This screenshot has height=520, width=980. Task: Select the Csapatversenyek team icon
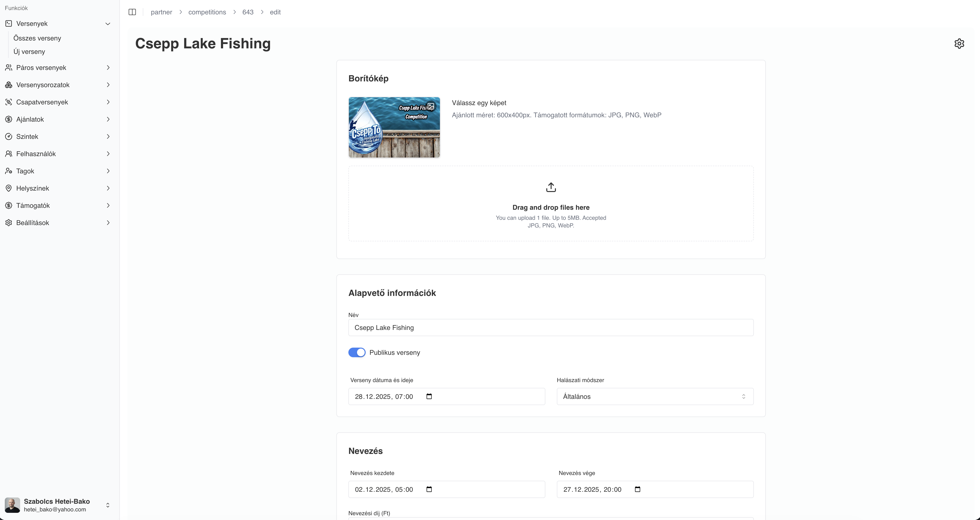(8, 102)
